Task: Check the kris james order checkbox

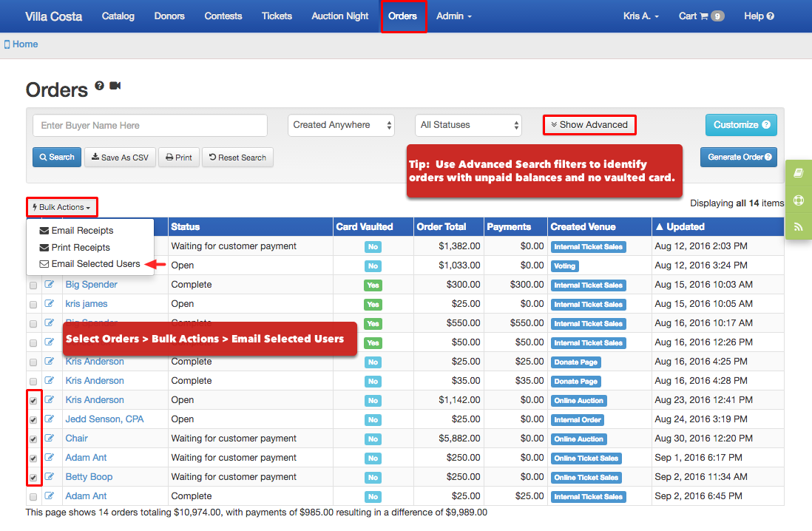Action: [33, 305]
